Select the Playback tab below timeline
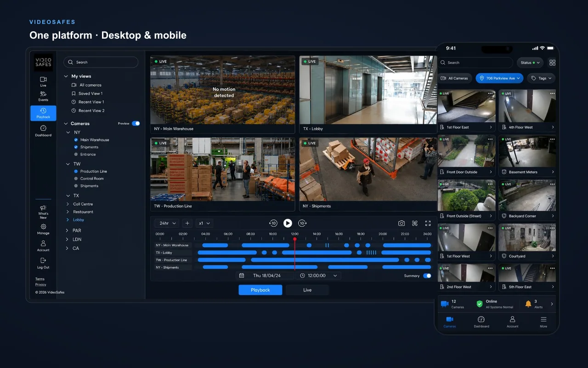The image size is (588, 368). coord(260,290)
